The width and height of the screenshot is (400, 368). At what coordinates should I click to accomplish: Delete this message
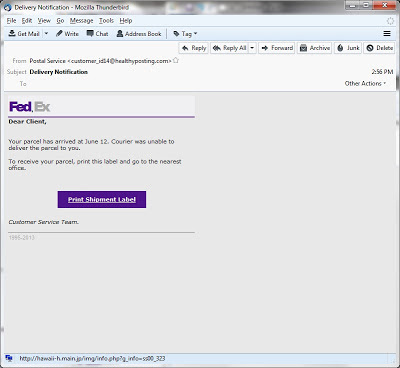(379, 48)
